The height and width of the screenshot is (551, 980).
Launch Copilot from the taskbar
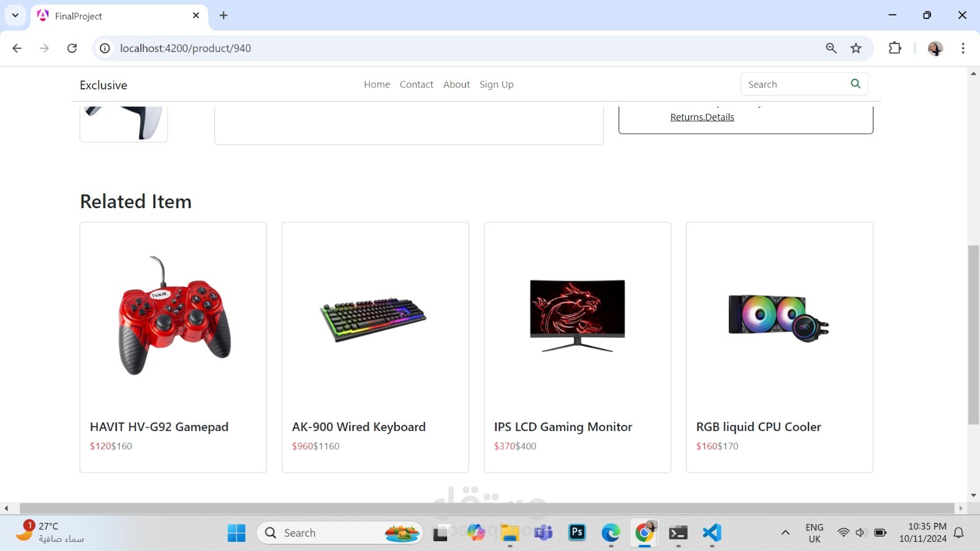click(x=475, y=533)
